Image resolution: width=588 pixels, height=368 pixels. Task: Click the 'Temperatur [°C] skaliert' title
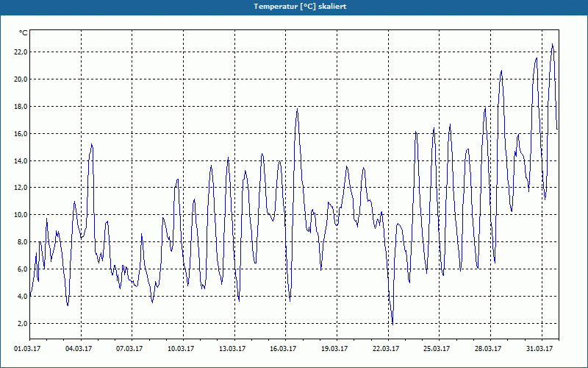(x=300, y=7)
